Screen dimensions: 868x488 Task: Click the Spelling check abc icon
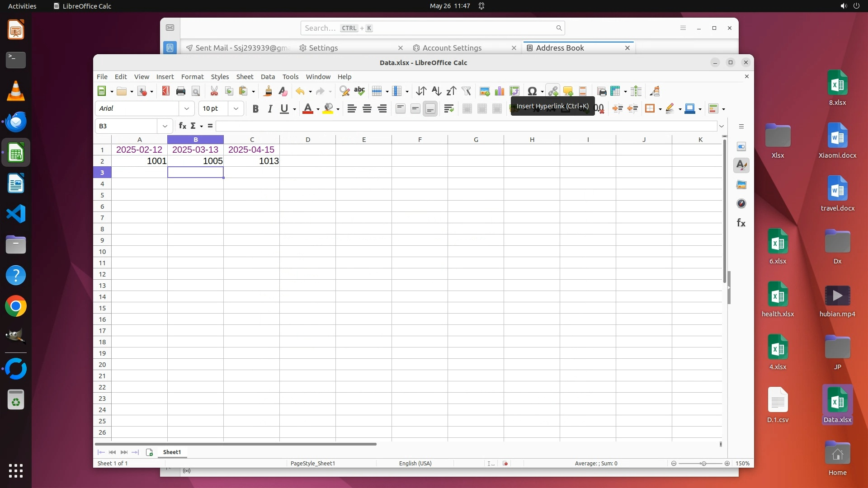359,91
